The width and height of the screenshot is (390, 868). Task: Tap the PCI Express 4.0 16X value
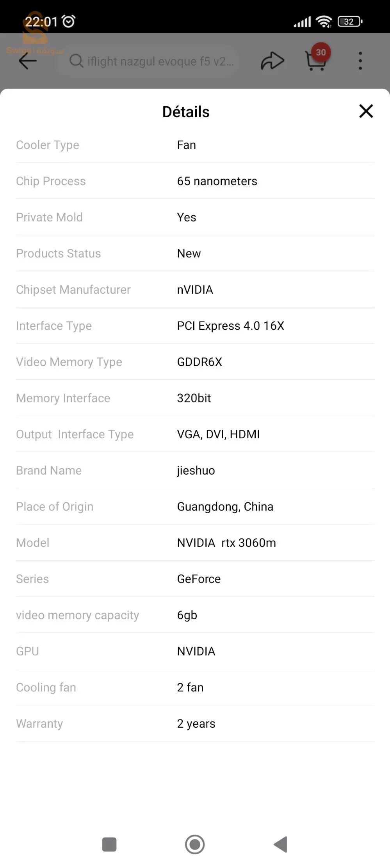pos(230,326)
